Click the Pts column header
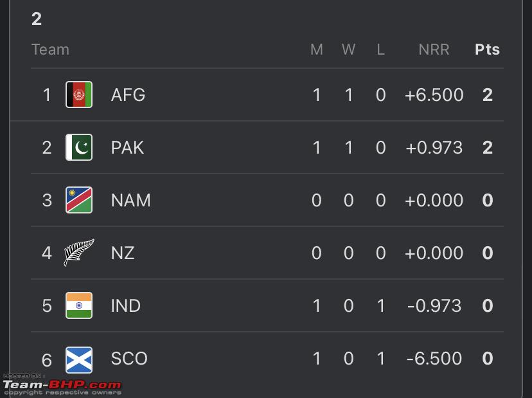532x398 pixels. pyautogui.click(x=487, y=50)
